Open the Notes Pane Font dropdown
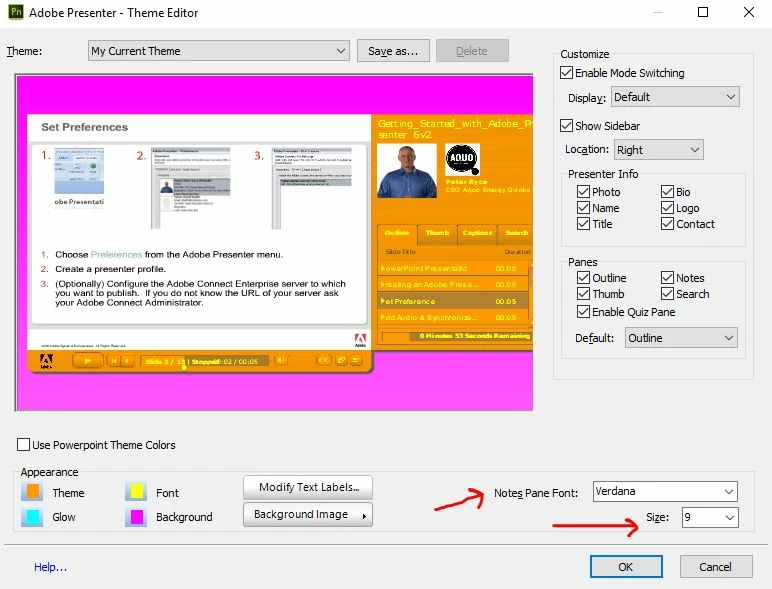772x589 pixels. [665, 491]
